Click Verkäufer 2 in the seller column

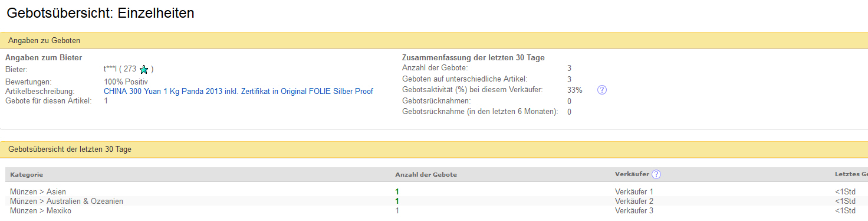coord(634,201)
